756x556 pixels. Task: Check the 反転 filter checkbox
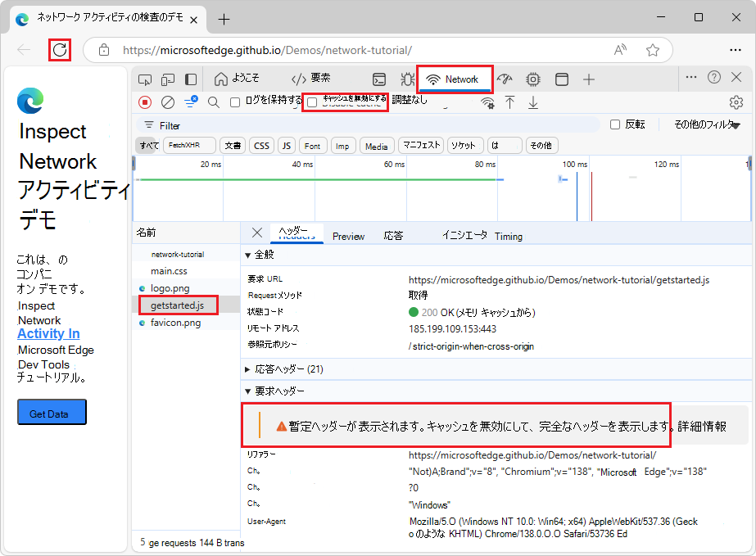click(x=613, y=123)
